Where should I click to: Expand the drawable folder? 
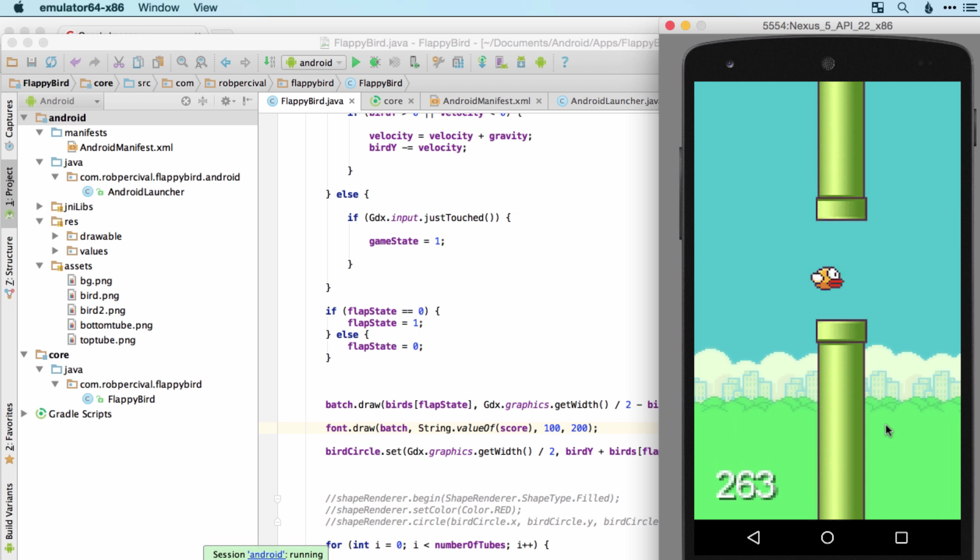(x=55, y=236)
